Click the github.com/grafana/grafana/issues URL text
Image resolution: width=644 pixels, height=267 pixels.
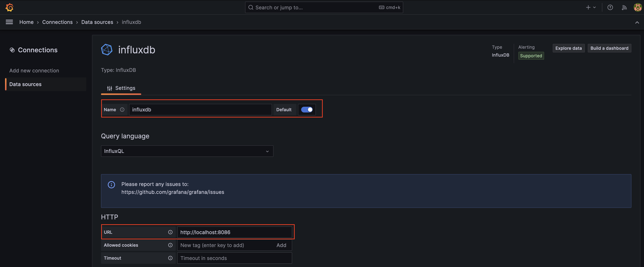point(173,192)
